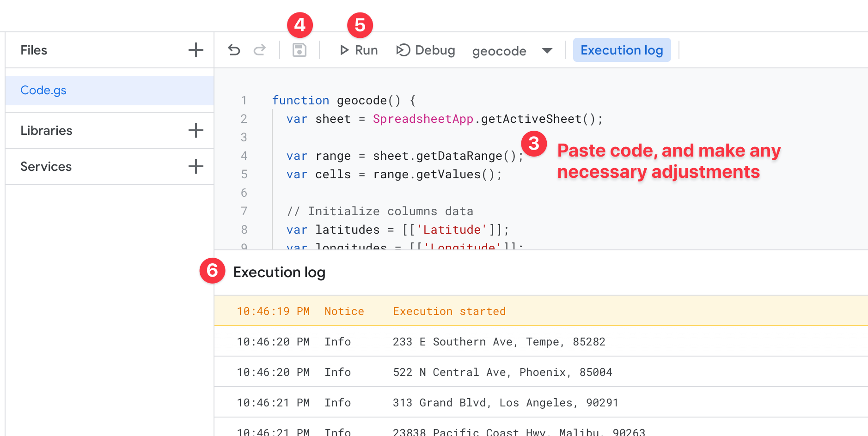
Task: Open the geocode function dropdown
Action: tap(512, 50)
